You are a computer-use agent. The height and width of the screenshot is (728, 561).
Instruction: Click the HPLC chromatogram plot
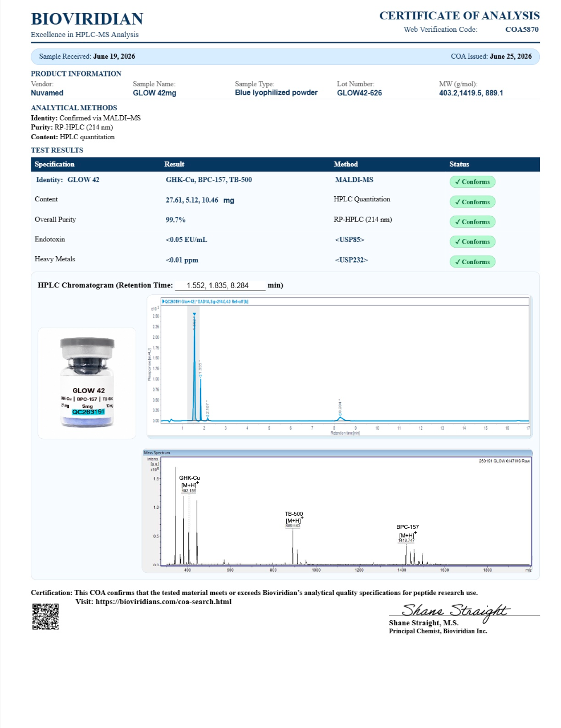point(340,367)
